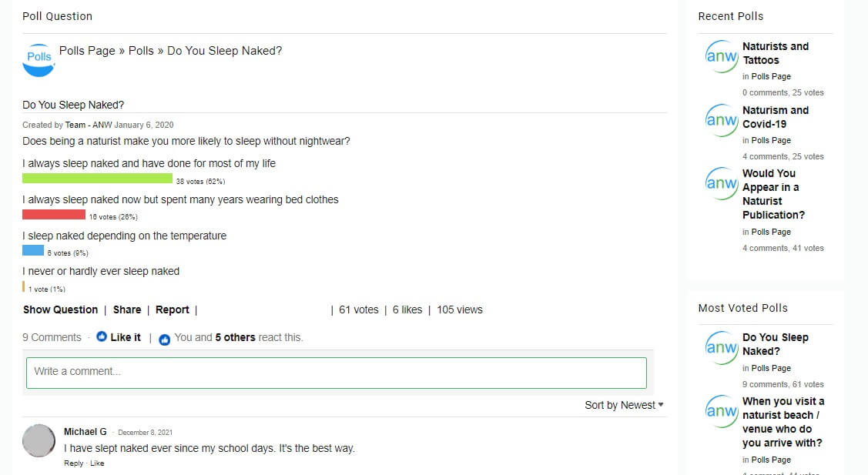Reply to Michael G's comment
Screen dimensions: 868x475
tap(73, 463)
